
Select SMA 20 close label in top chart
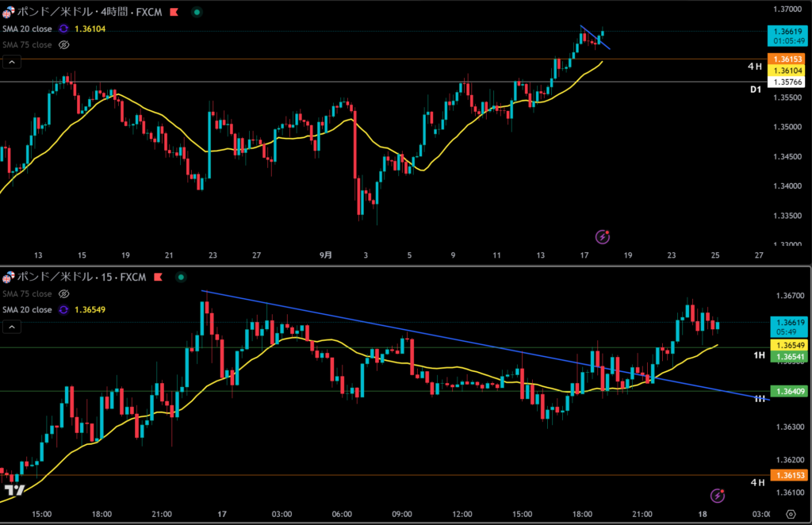click(x=27, y=29)
